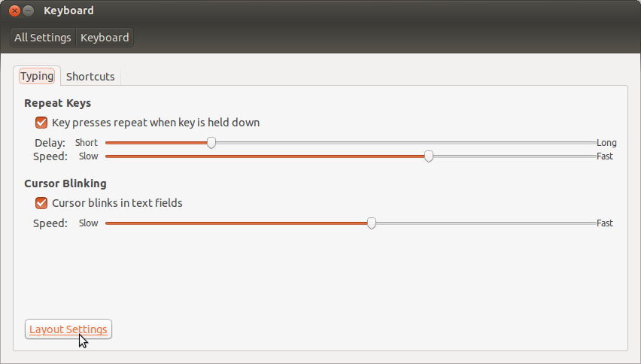Click the Repeat Keys Delay slider handle
The height and width of the screenshot is (364, 641).
(x=211, y=142)
